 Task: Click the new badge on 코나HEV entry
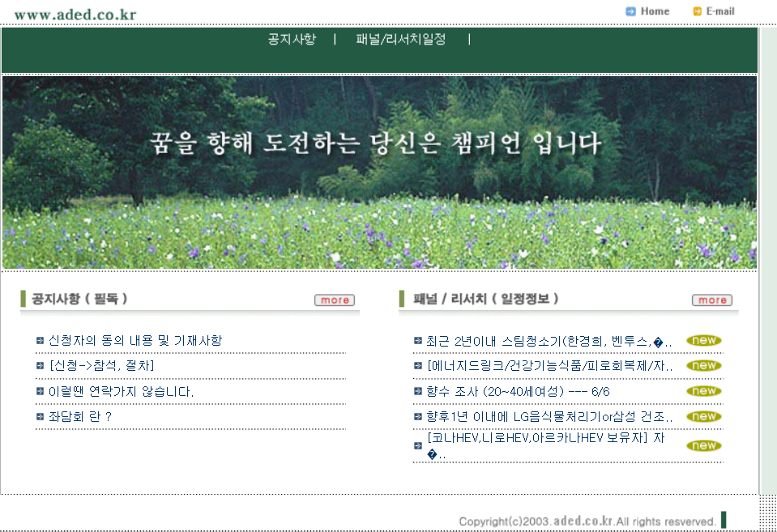click(x=703, y=445)
